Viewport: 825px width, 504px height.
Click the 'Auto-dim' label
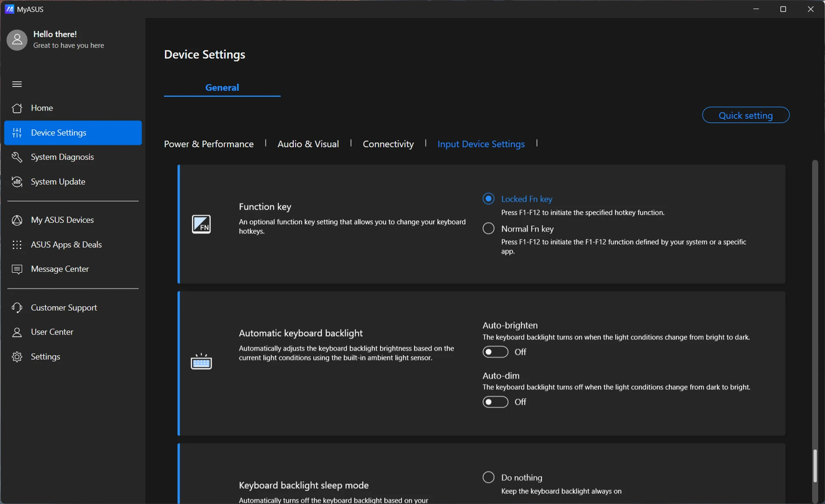501,376
